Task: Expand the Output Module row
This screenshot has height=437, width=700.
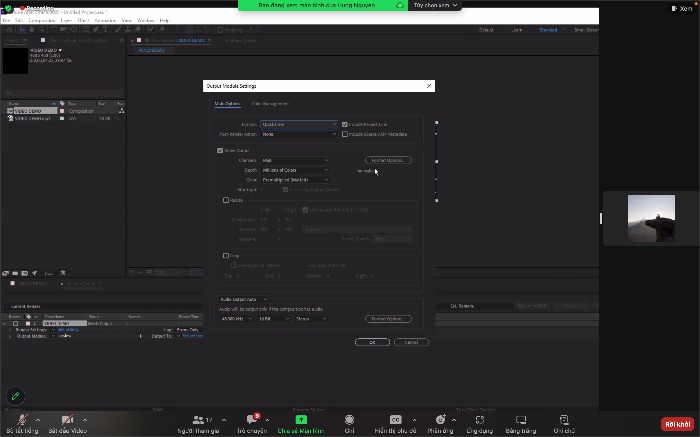Action: pyautogui.click(x=10, y=336)
